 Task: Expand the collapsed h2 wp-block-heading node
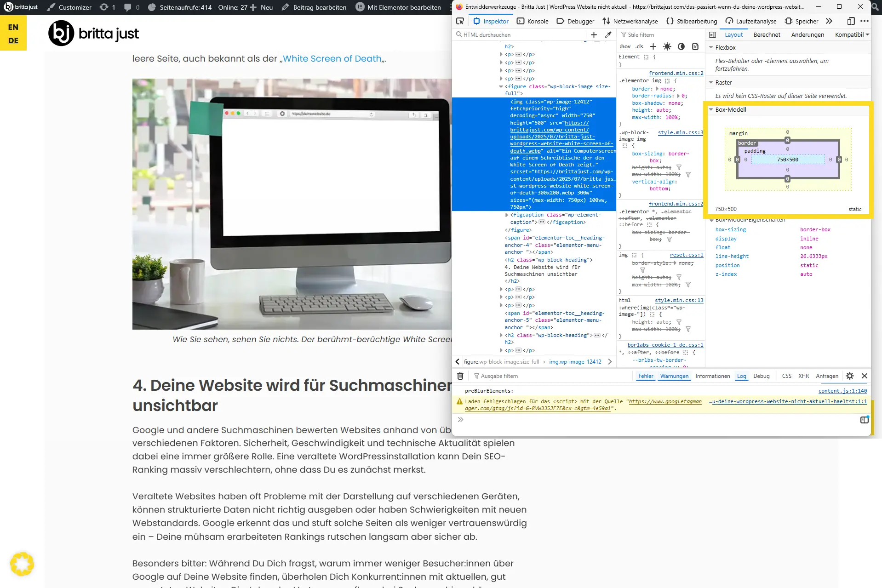coord(501,335)
